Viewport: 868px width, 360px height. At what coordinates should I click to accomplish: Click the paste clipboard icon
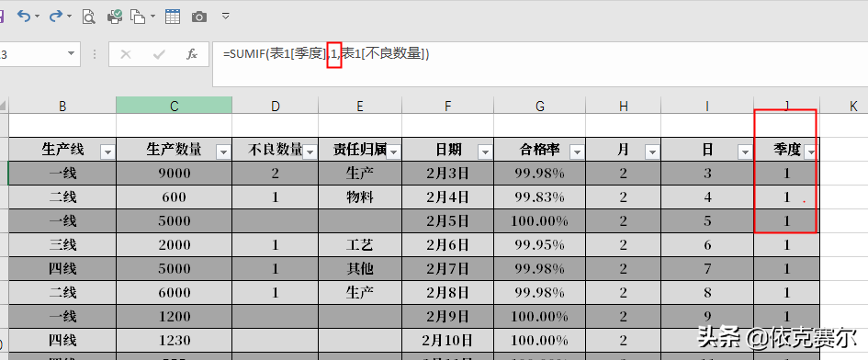coord(137,17)
